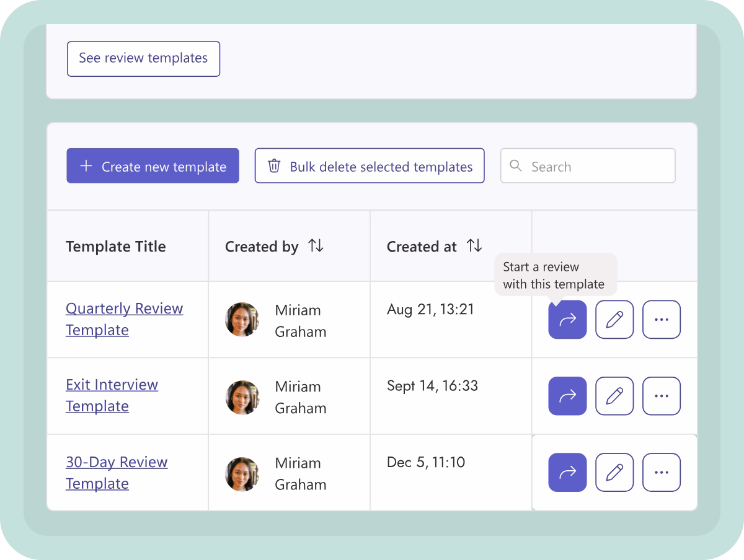Open the Quarterly Review Template link
744x560 pixels.
click(124, 319)
